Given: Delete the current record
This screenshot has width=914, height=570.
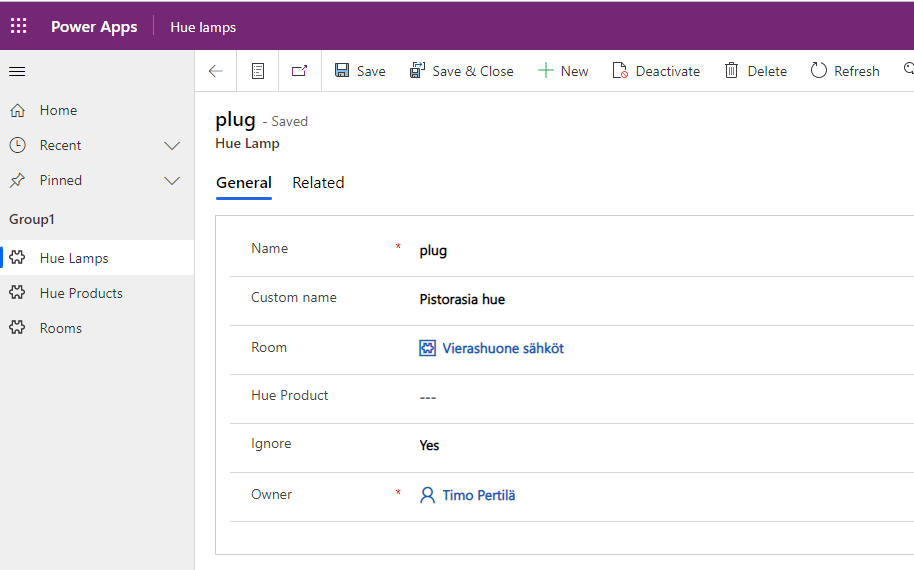Looking at the screenshot, I should tap(756, 71).
